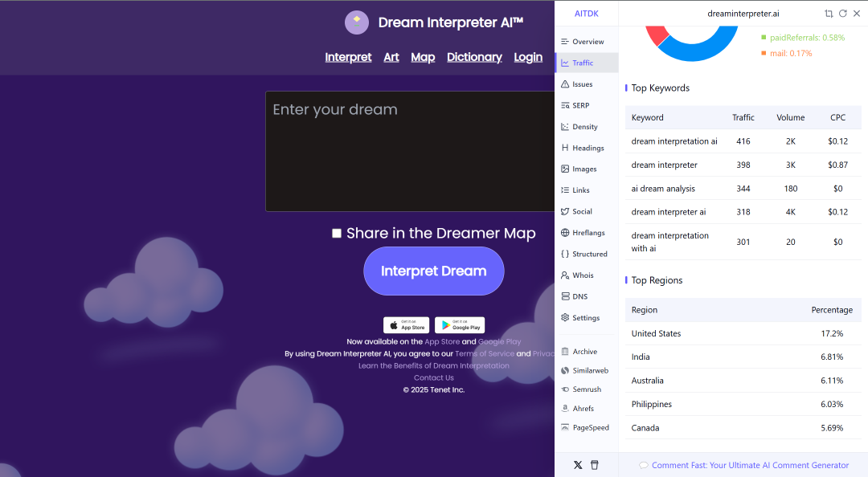Screen dimensions: 868x477
Task: Click the DNS server icon
Action: click(565, 296)
